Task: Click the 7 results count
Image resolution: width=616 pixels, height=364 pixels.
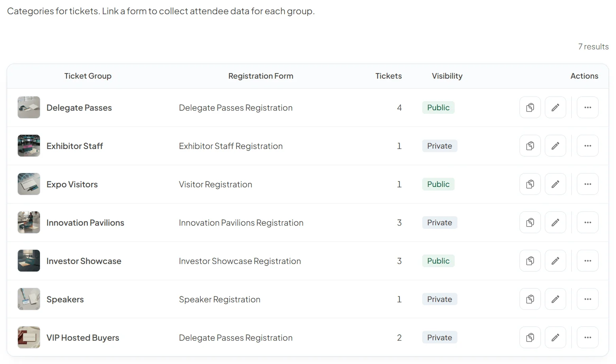Action: pos(593,47)
